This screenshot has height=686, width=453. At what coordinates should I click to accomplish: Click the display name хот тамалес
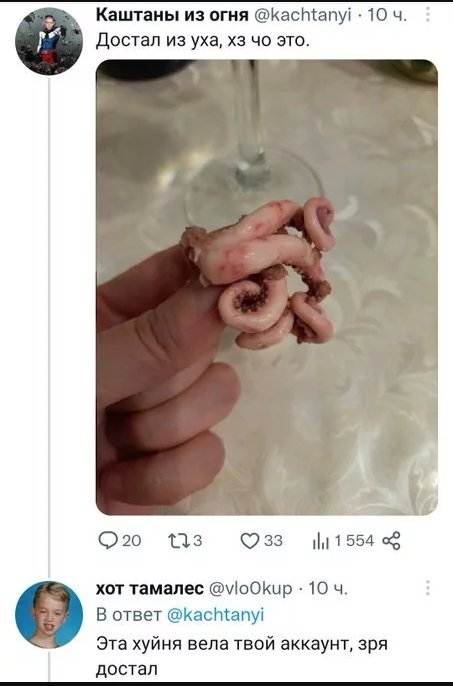tap(150, 588)
